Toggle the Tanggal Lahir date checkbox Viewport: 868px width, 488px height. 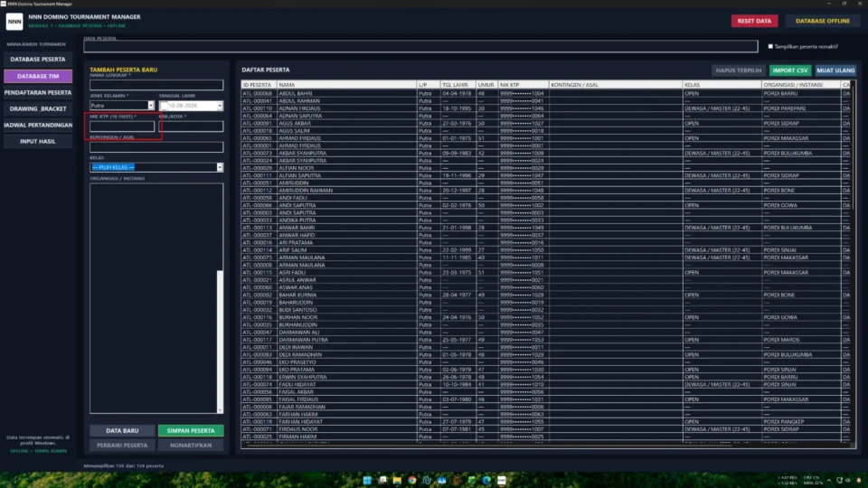(x=164, y=106)
